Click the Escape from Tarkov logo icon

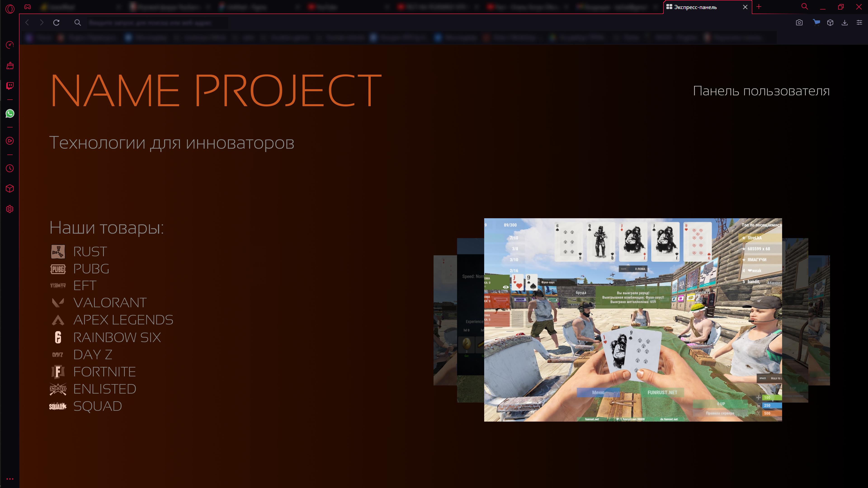pyautogui.click(x=58, y=286)
